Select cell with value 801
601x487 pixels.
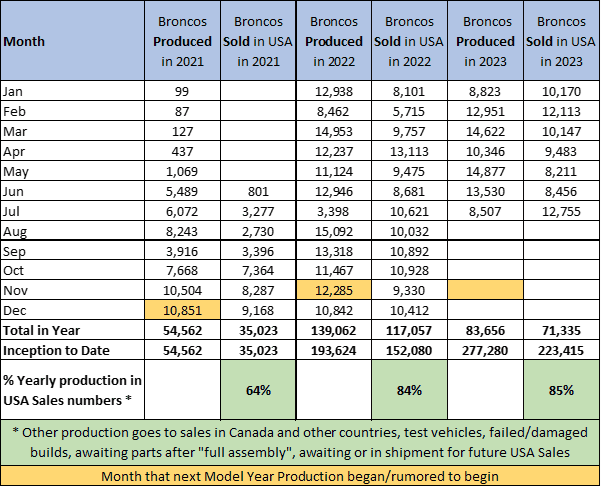pyautogui.click(x=258, y=191)
